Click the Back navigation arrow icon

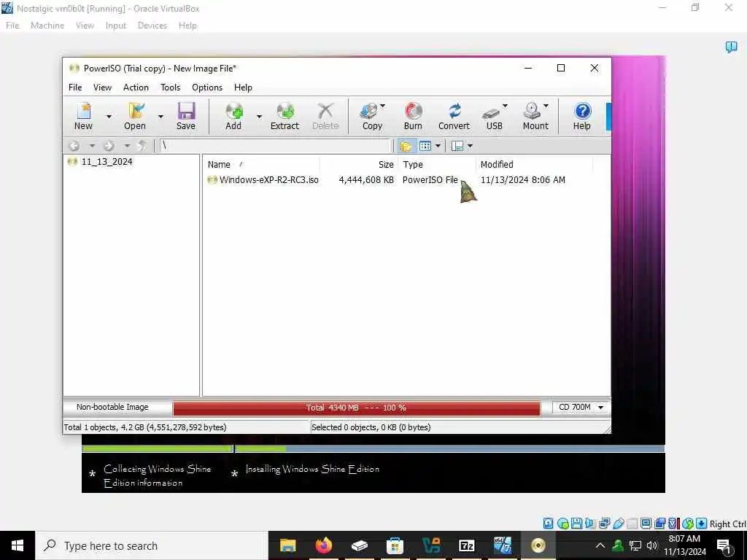pos(74,146)
